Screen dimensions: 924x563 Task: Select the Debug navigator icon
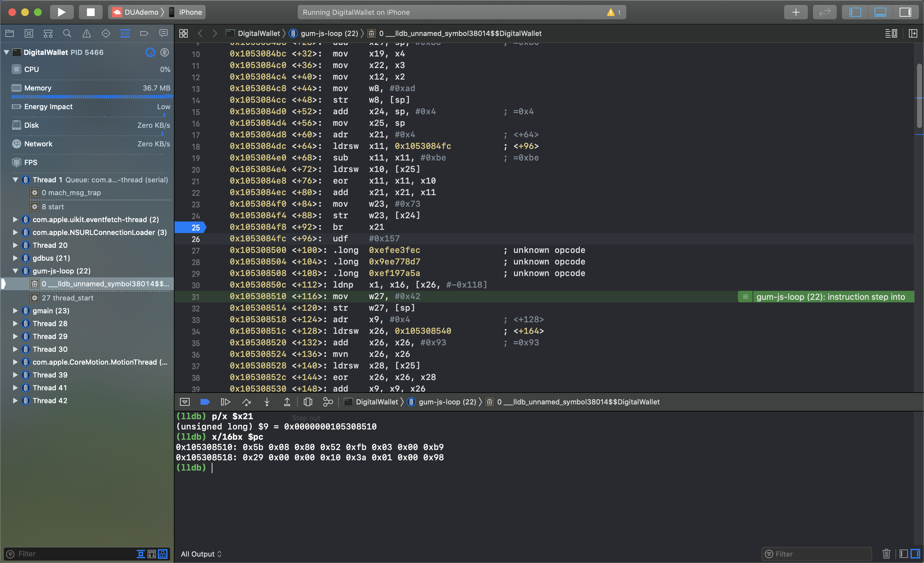[125, 33]
